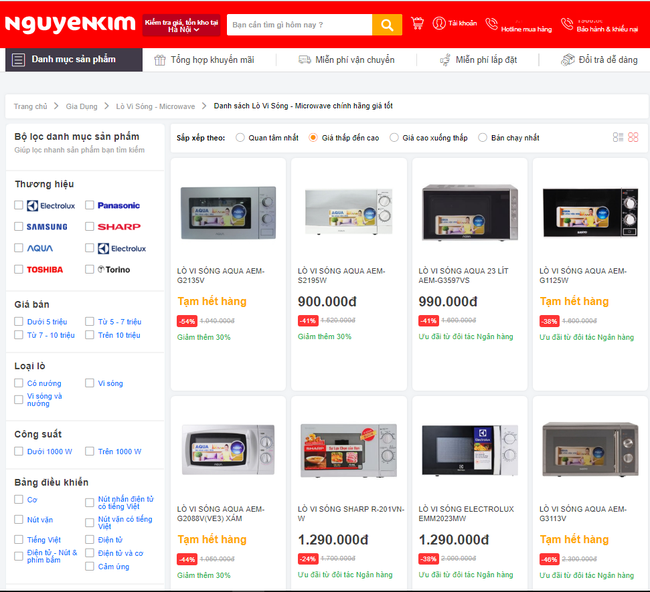Open Đổi trả dễ dàng tab

click(599, 60)
